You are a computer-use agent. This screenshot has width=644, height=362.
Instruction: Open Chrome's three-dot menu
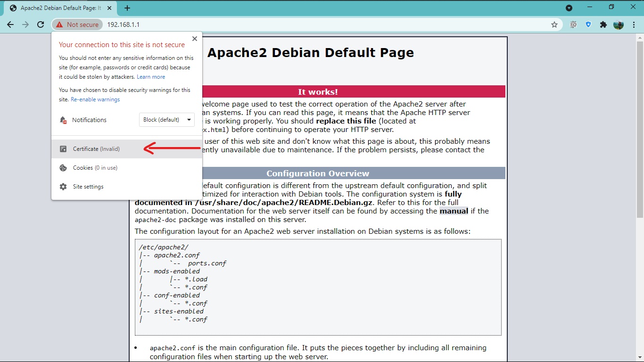tap(634, 25)
